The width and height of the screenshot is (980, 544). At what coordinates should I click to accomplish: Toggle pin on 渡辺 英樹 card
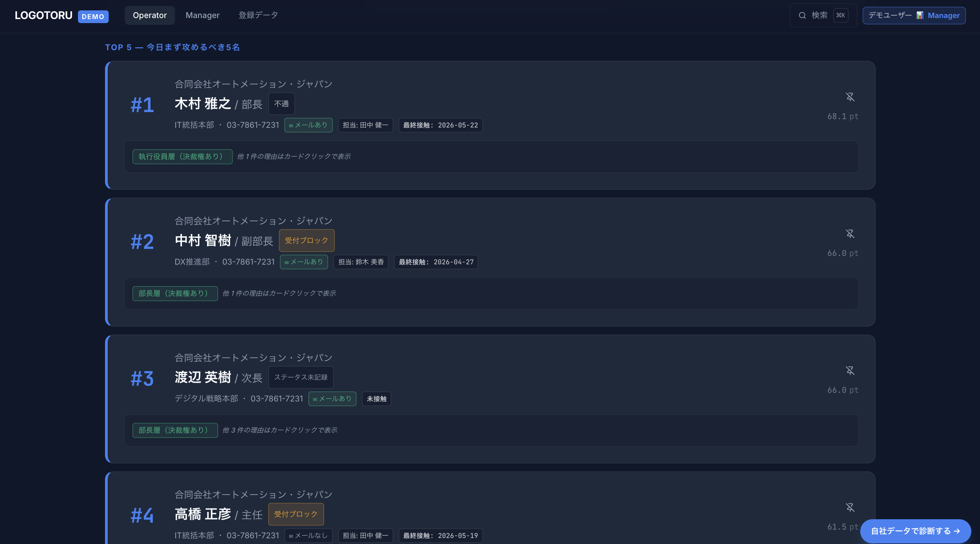coord(850,370)
